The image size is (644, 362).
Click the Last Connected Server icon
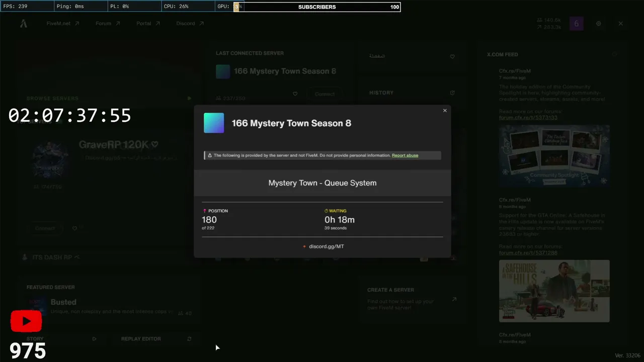[223, 71]
